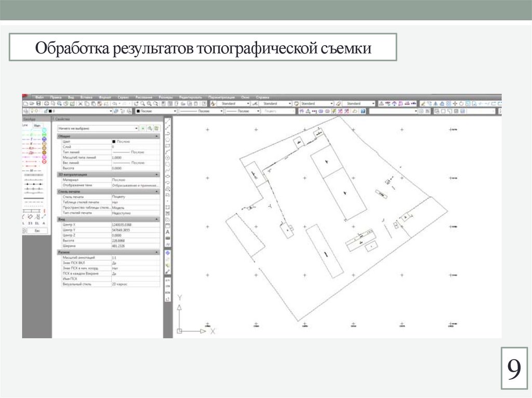The image size is (532, 398).
Task: Open the 'Файл' menu
Action: pos(39,97)
